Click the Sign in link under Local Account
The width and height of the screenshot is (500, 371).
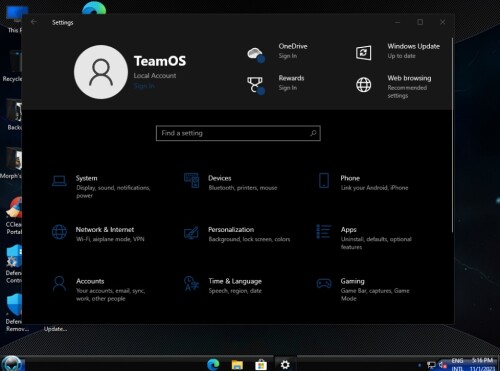click(x=144, y=86)
